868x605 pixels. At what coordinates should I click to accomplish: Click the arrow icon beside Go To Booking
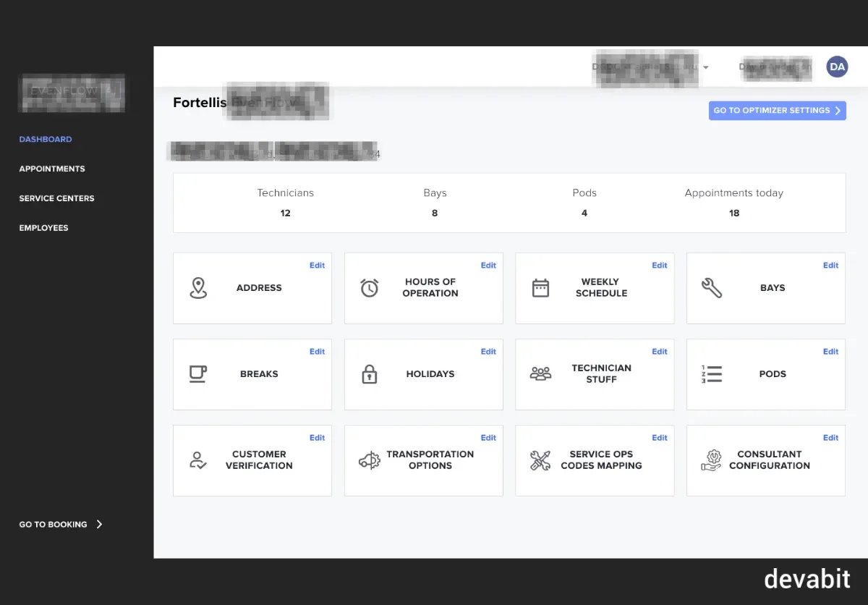[99, 524]
